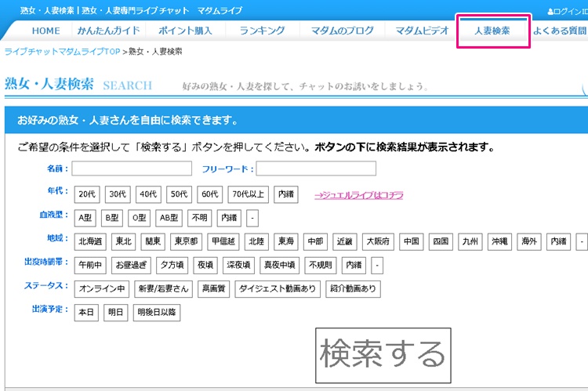The width and height of the screenshot is (588, 391).
Task: Focus the 名前 text input field
Action: tap(132, 168)
